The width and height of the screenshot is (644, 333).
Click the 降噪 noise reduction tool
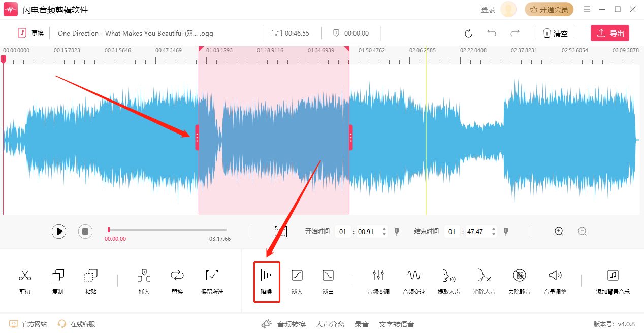(x=267, y=281)
